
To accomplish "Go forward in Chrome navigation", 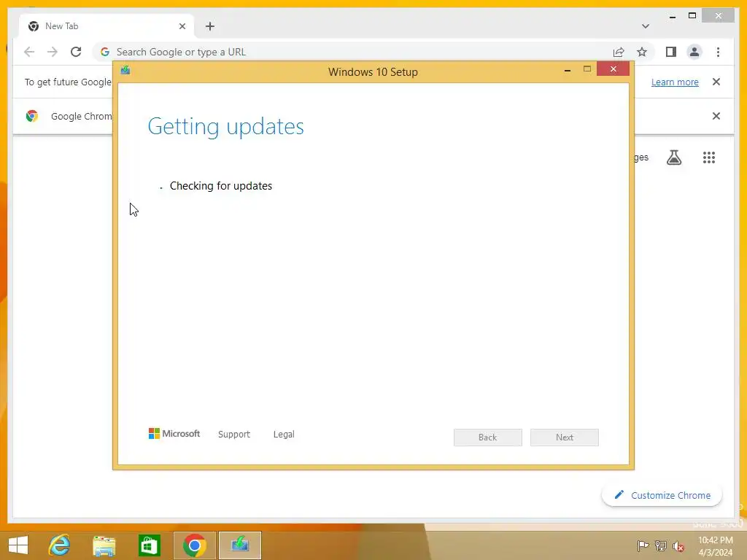I will coord(53,52).
